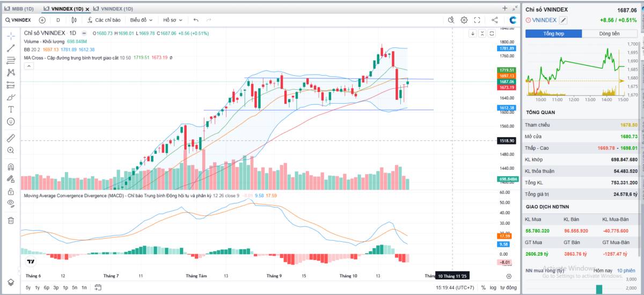Add a new chart tab with plus
The height and width of the screenshot is (295, 644).
pos(504,9)
